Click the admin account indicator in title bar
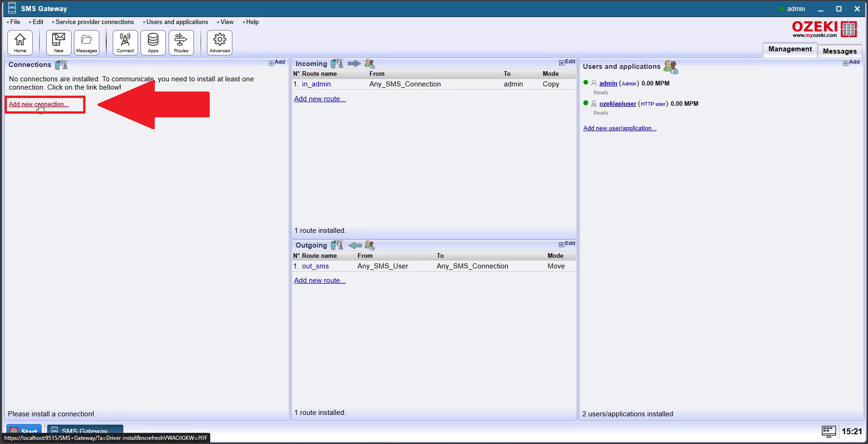The height and width of the screenshot is (444, 868). pyautogui.click(x=792, y=9)
